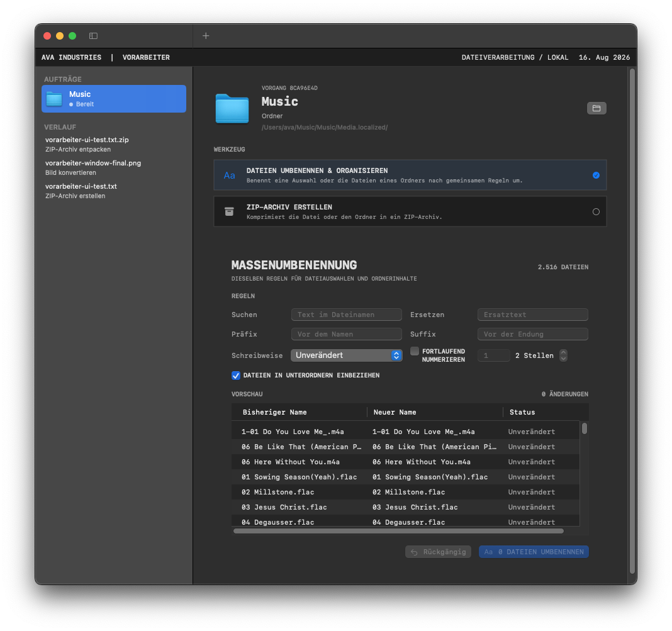Click the Aa rename tool icon
This screenshot has width=672, height=631.
click(229, 175)
